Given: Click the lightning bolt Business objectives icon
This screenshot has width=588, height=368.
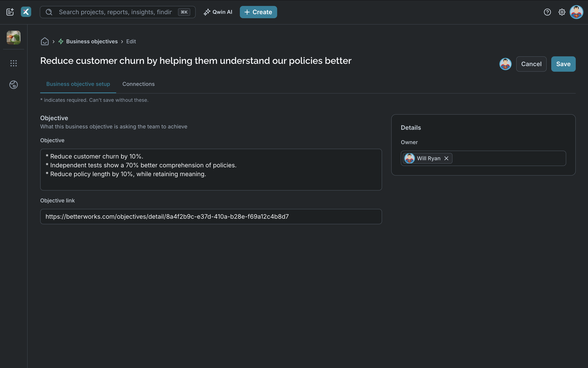Looking at the screenshot, I should 61,41.
